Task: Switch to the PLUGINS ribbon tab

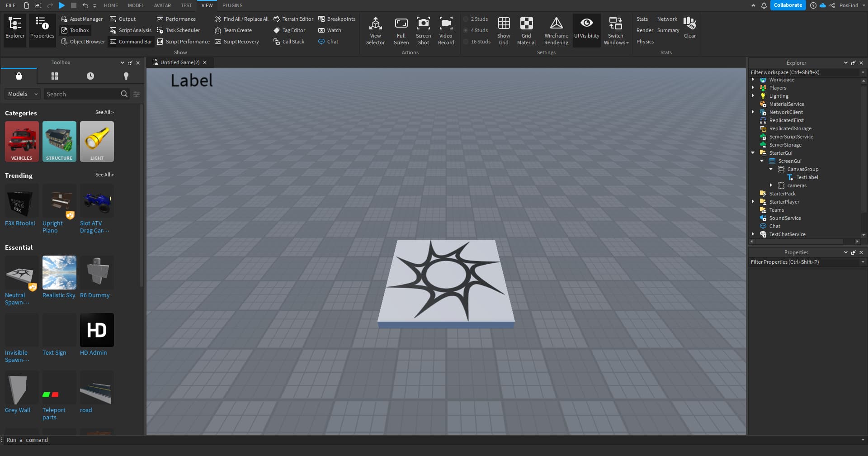Action: 232,5
